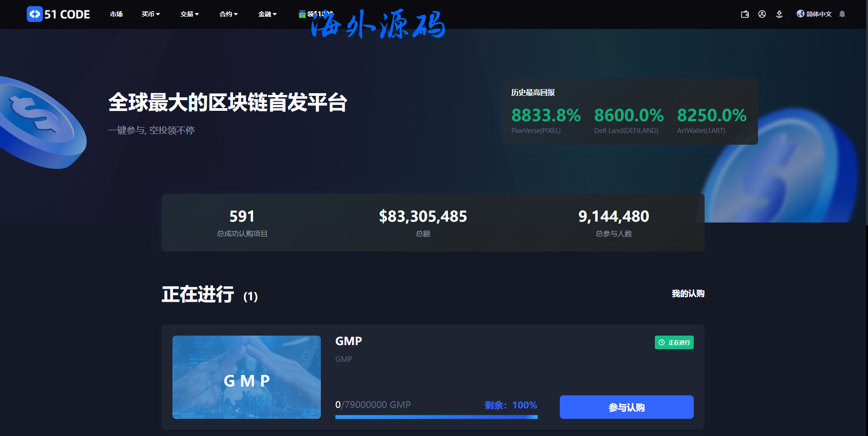Click the GMP project title
Viewport: 868px width, 436px height.
348,341
